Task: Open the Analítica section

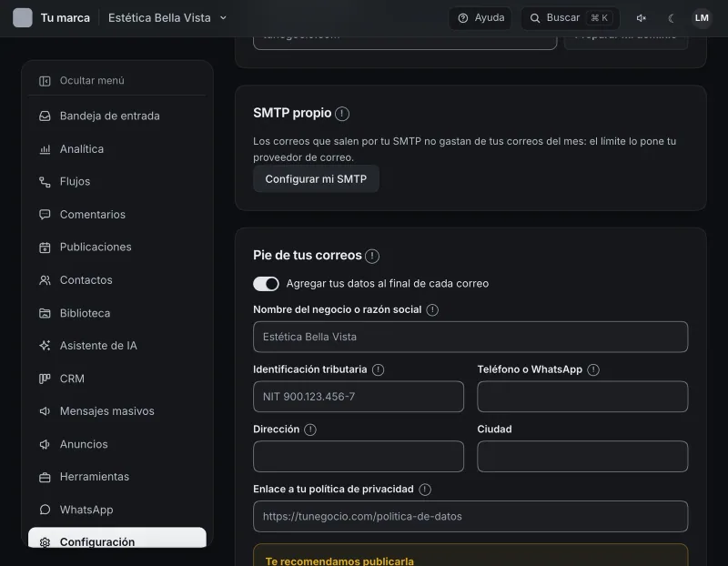Action: pyautogui.click(x=117, y=149)
